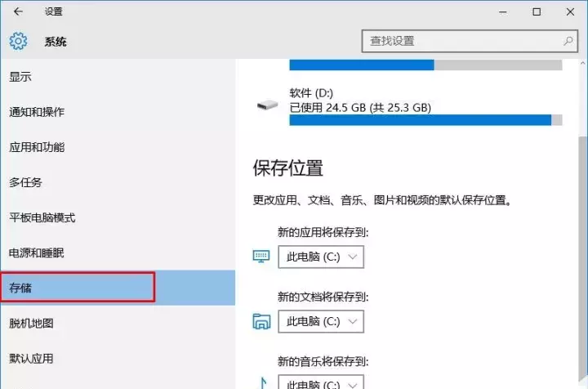The height and width of the screenshot is (389, 588).
Task: Click the 软件 (D:) drive label
Action: coord(311,92)
